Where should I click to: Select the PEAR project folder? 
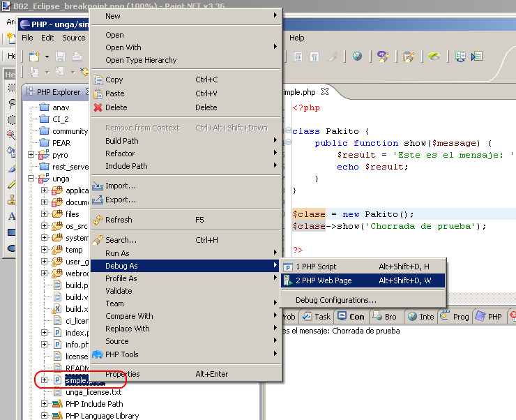click(x=55, y=143)
